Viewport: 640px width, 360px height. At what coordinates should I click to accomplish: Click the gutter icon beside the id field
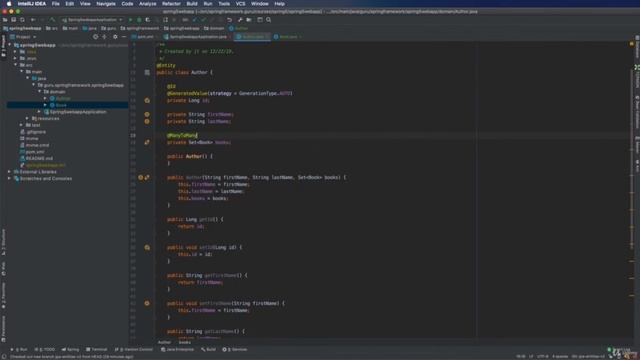point(147,100)
